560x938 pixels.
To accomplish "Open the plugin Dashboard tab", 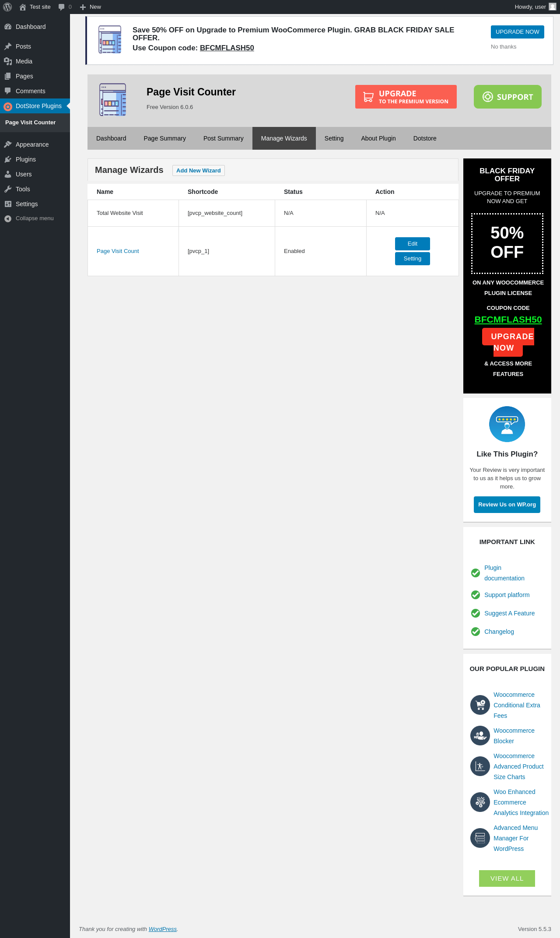I will [x=111, y=138].
